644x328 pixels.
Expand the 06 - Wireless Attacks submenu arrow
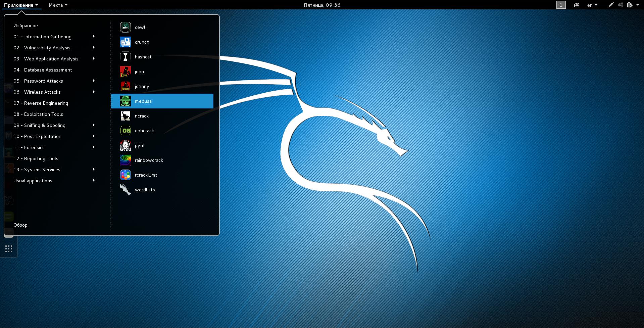94,92
